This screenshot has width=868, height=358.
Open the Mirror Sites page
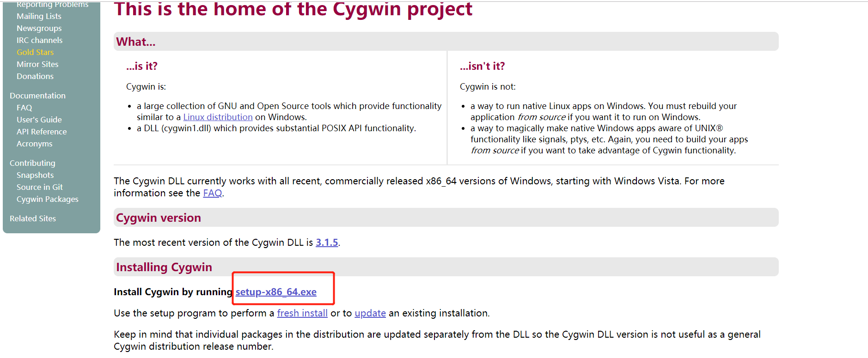(37, 64)
